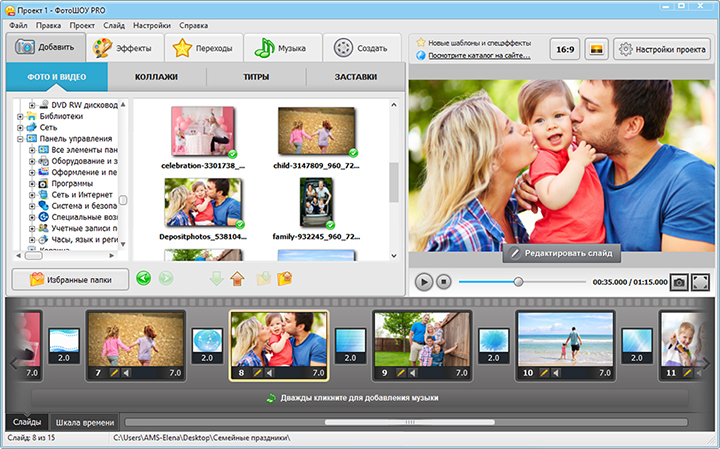This screenshot has height=449, width=720.
Task: Switch to Эффекты tab
Action: [125, 48]
